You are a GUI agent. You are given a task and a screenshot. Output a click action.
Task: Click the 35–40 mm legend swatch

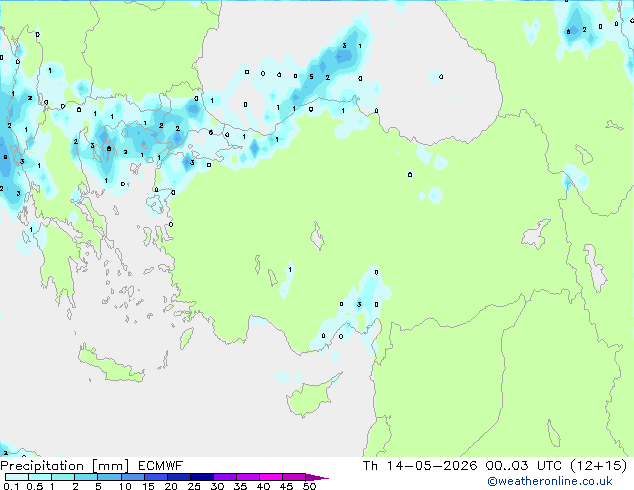(248, 477)
